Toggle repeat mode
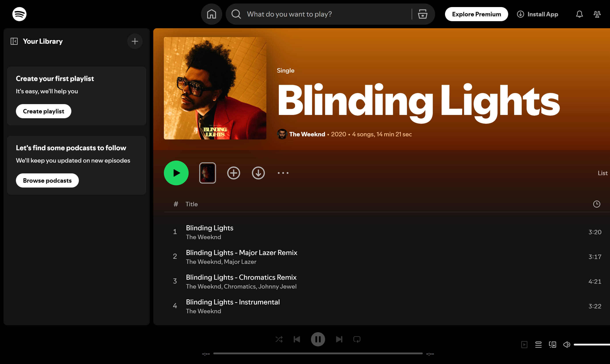Image resolution: width=610 pixels, height=364 pixels. tap(357, 339)
